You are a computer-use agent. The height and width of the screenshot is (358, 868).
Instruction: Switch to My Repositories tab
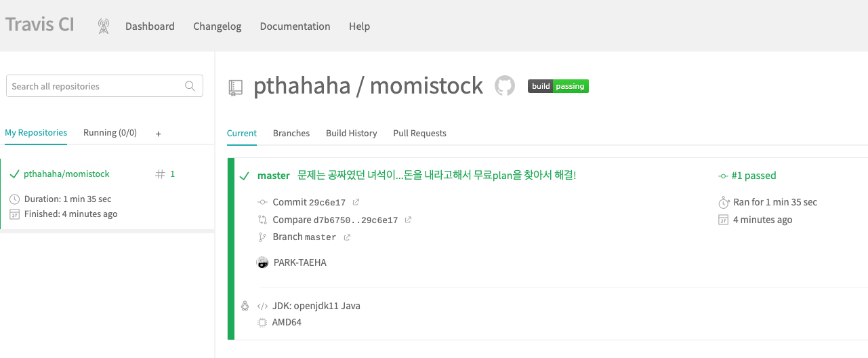(36, 133)
